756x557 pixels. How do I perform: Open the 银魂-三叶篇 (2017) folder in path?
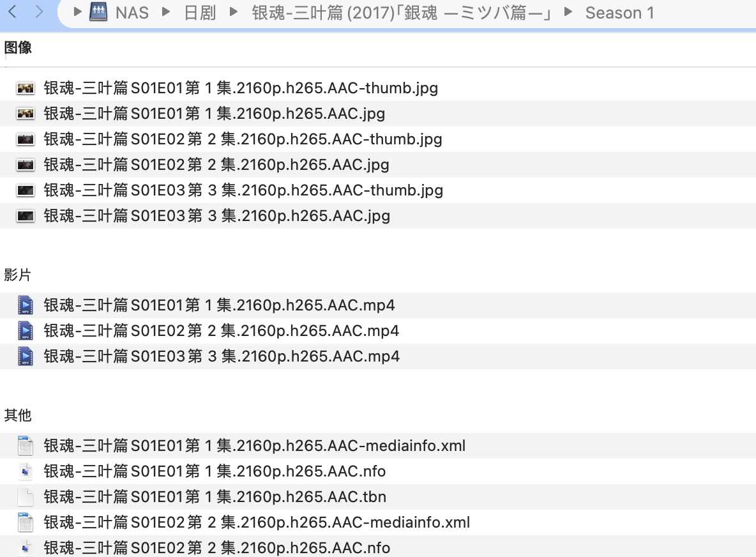(402, 13)
